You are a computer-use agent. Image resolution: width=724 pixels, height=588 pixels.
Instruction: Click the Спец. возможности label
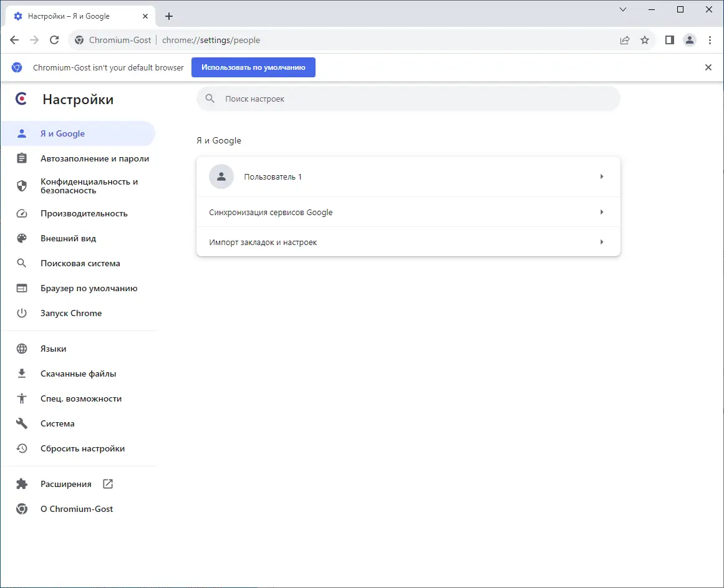pyautogui.click(x=81, y=398)
